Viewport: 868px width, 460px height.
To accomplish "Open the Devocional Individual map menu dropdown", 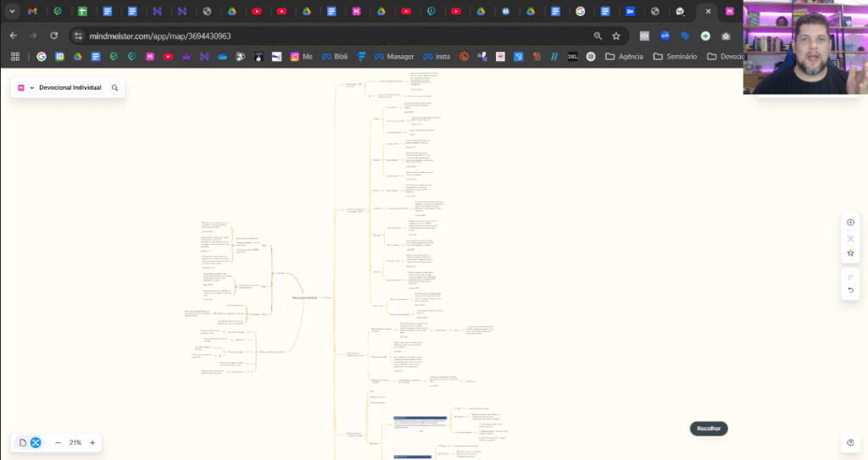I will (x=32, y=87).
